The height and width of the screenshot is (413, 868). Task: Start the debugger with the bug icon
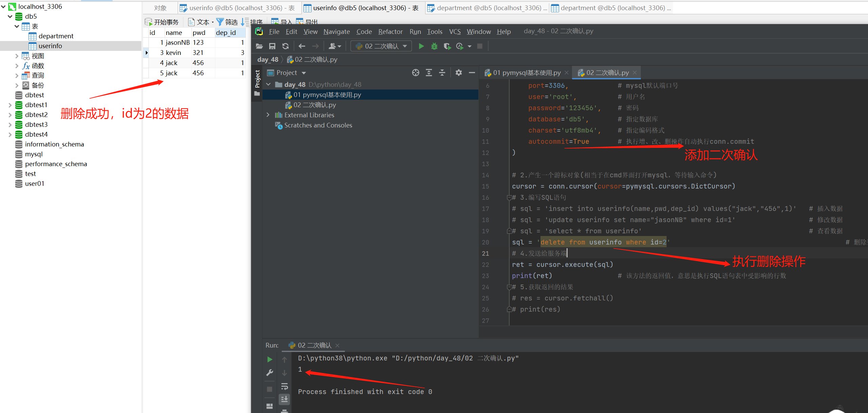point(434,46)
